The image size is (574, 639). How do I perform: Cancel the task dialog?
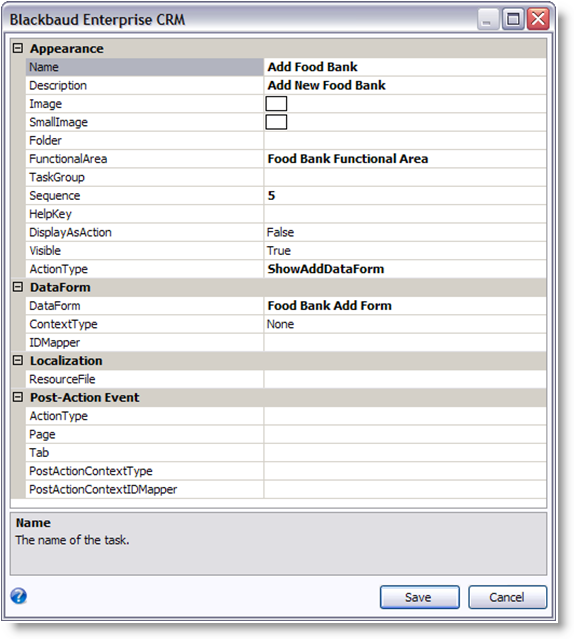point(507,597)
